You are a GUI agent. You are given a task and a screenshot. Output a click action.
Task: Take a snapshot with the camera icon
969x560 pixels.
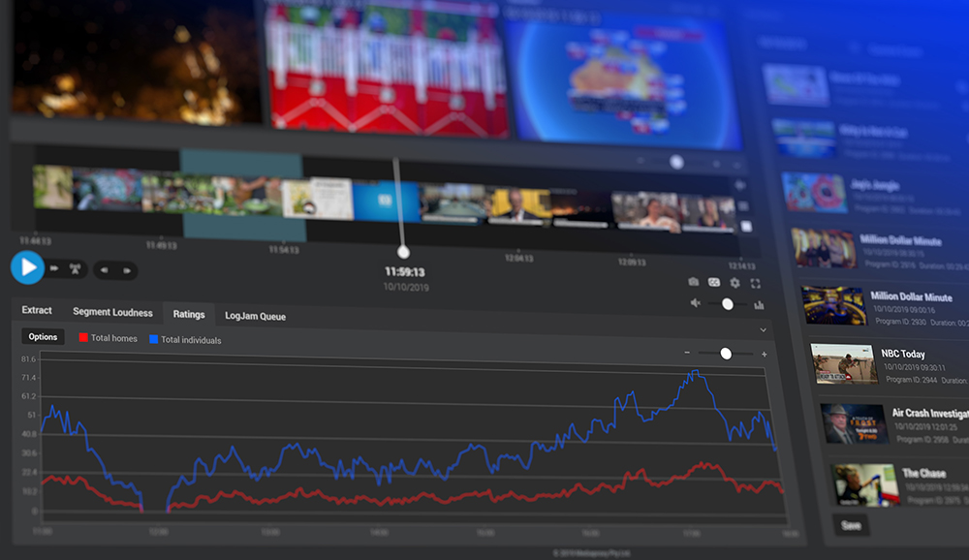pyautogui.click(x=693, y=282)
